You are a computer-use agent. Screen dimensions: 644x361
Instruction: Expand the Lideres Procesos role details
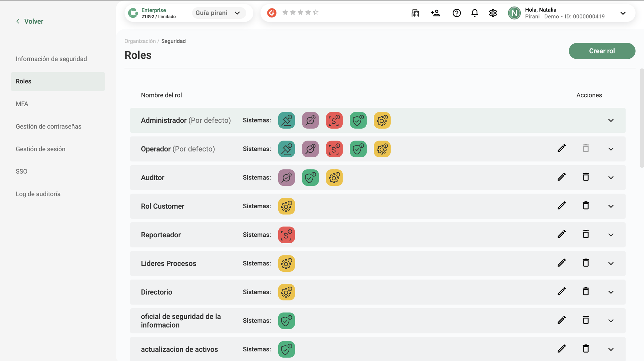click(611, 264)
